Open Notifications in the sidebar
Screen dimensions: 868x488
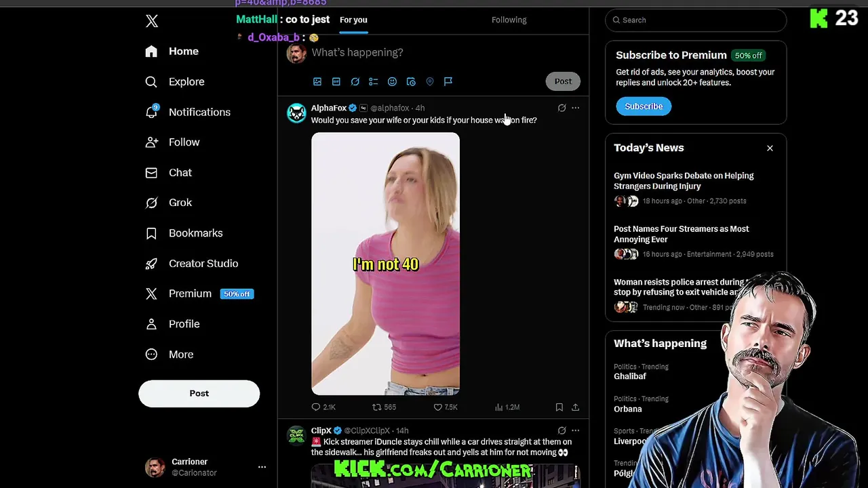coord(188,112)
